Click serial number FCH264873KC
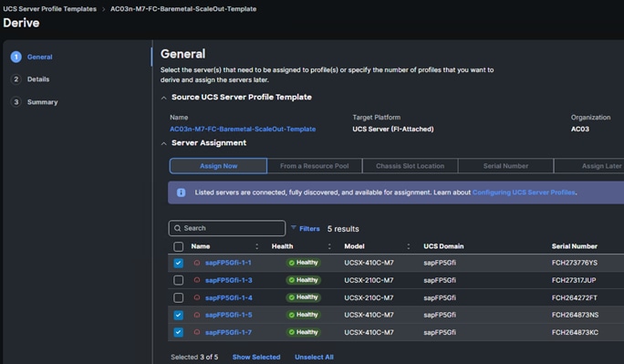The image size is (624, 364). [575, 332]
